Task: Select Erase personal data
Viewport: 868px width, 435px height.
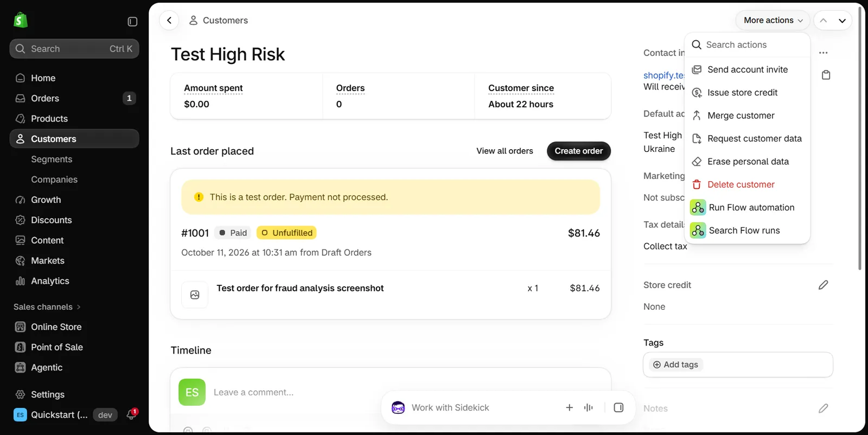Action: click(748, 162)
